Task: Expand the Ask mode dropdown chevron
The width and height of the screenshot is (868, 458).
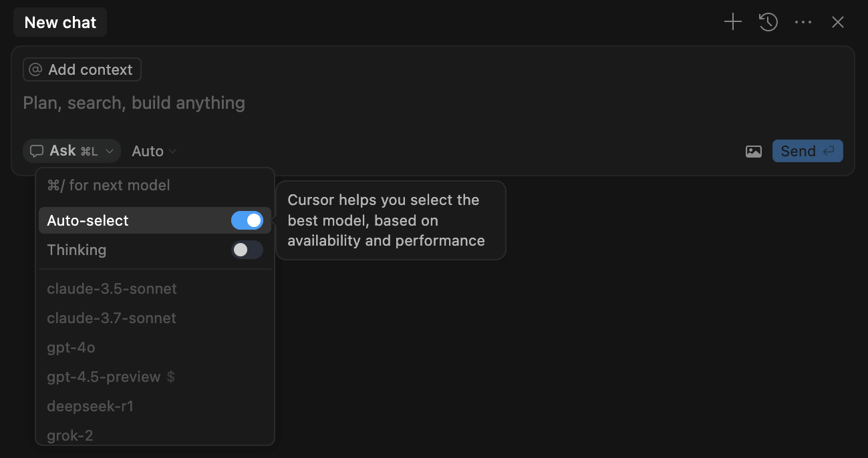Action: (x=110, y=152)
